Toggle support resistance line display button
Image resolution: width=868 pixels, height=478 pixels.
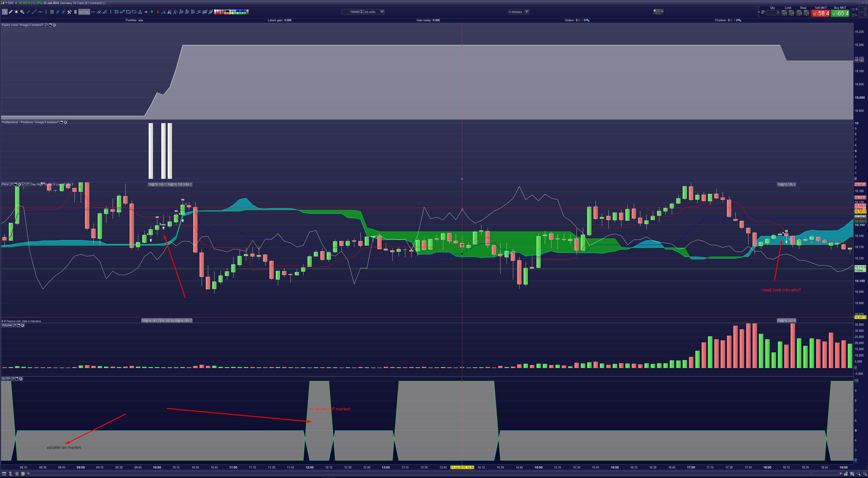click(x=81, y=12)
